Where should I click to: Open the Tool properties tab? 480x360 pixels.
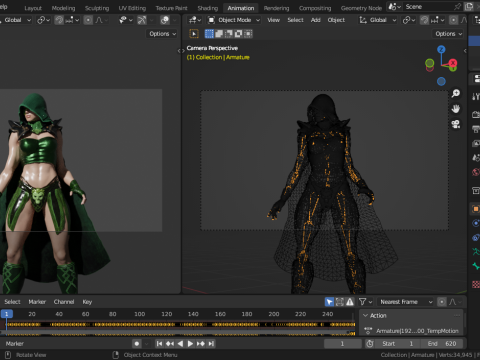(x=476, y=97)
